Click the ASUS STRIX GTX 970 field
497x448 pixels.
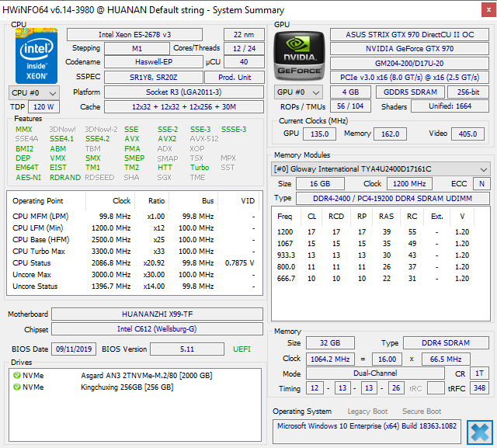coord(409,34)
